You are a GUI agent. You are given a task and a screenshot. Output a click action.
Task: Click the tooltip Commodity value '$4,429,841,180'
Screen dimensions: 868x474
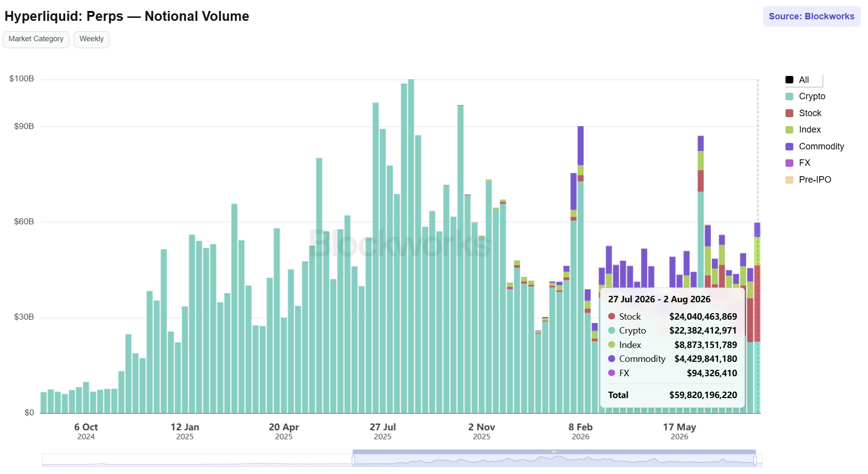click(706, 359)
